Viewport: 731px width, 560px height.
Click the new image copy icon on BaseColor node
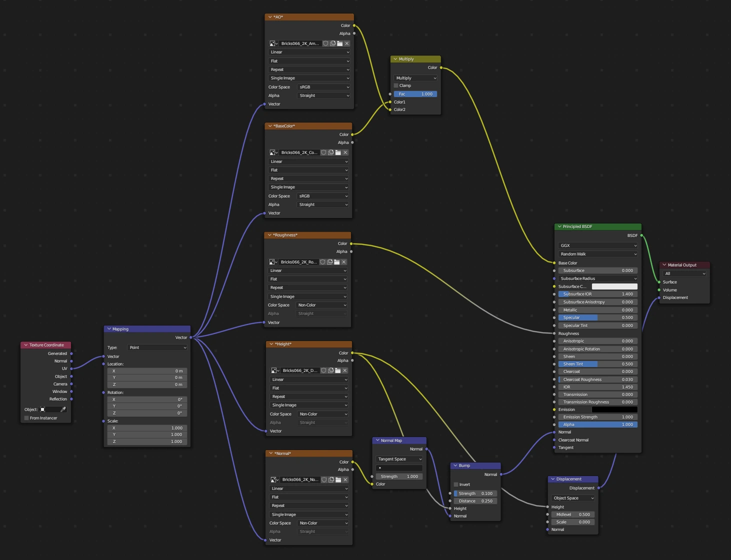pos(330,152)
